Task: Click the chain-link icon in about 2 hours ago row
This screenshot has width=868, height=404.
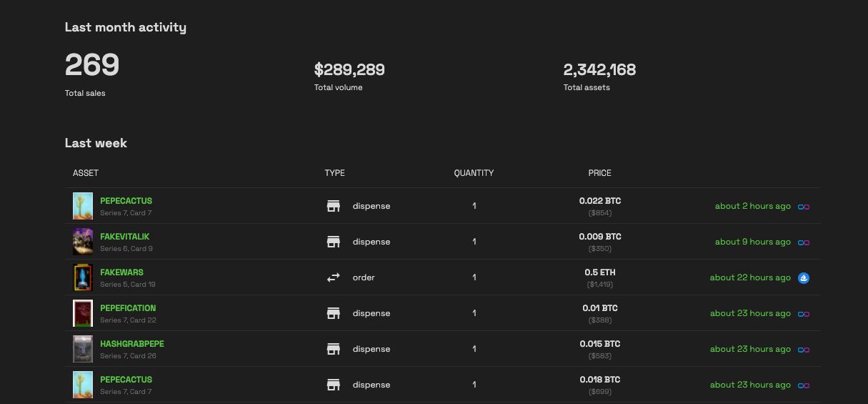Action: (804, 207)
